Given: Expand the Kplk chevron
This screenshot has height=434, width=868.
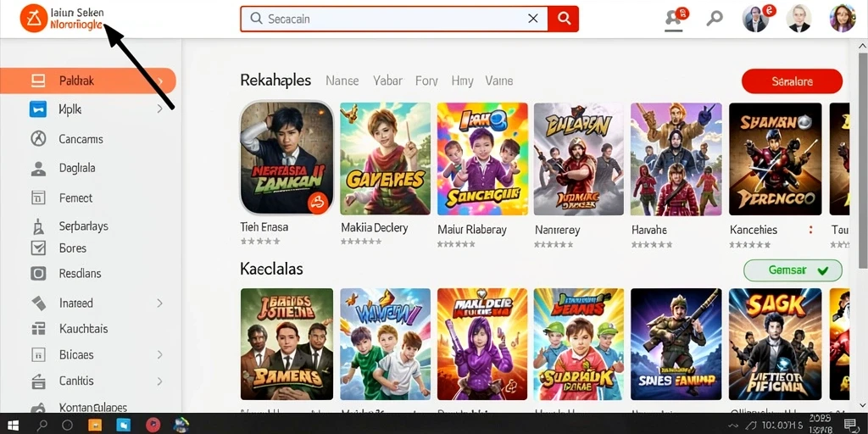Looking at the screenshot, I should [x=159, y=109].
